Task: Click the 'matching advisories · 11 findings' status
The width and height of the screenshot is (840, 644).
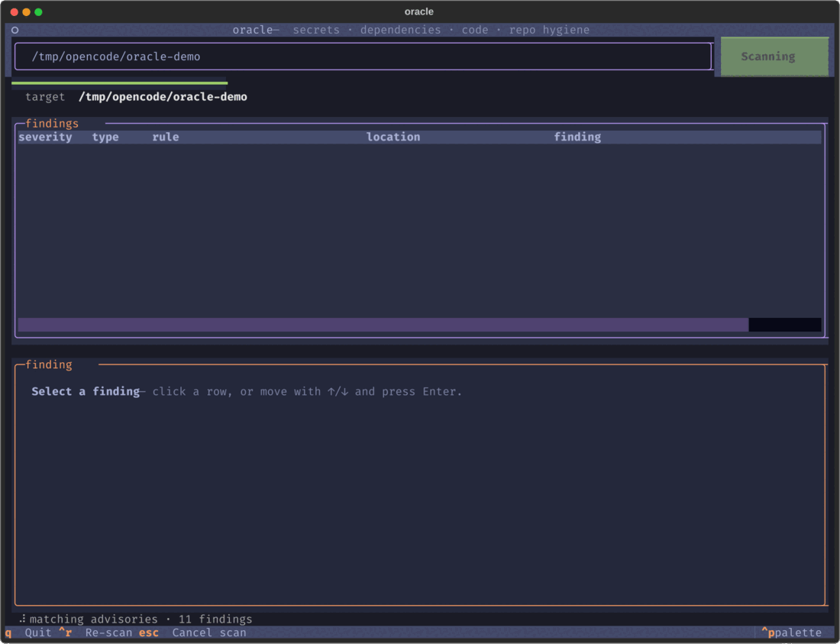Action: pos(141,620)
